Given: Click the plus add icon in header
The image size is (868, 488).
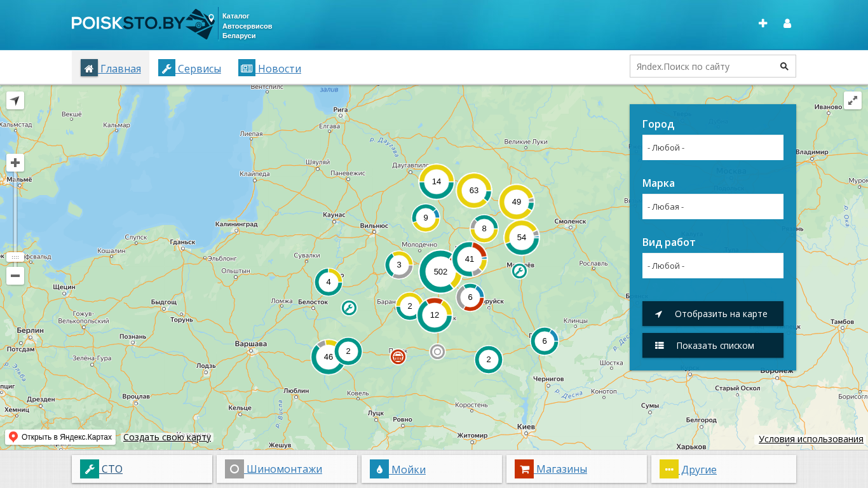Looking at the screenshot, I should 763,24.
